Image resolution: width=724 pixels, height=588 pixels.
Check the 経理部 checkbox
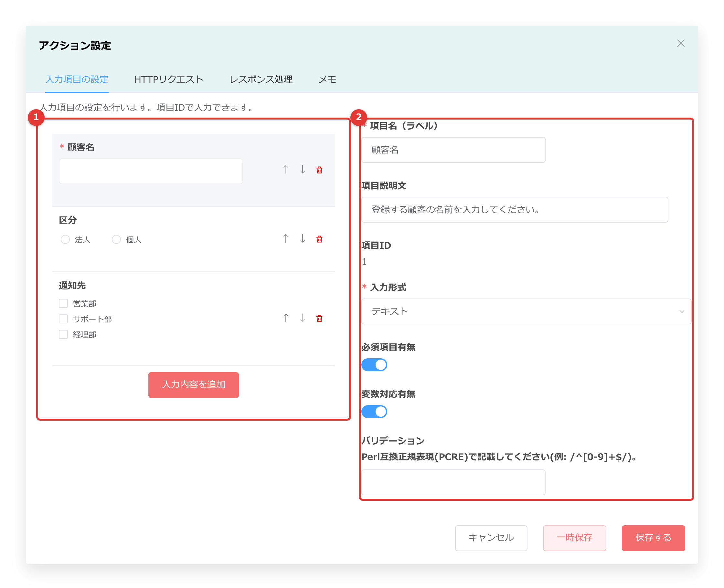pyautogui.click(x=63, y=334)
